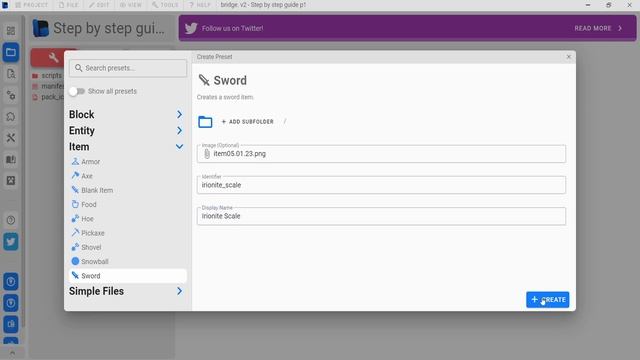Image resolution: width=640 pixels, height=360 pixels.
Task: Click the bridge logo beside the project title
Action: click(x=40, y=28)
